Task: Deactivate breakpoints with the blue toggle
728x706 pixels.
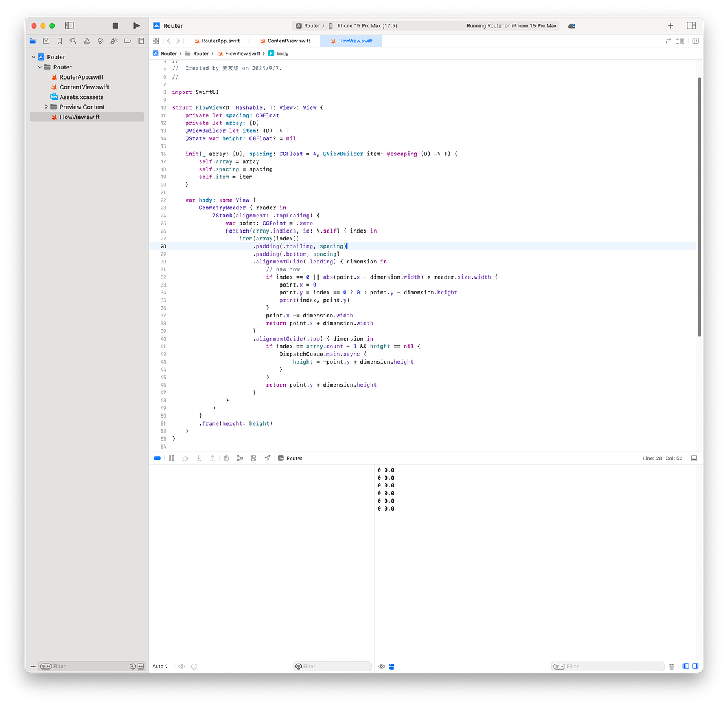Action: tap(157, 458)
